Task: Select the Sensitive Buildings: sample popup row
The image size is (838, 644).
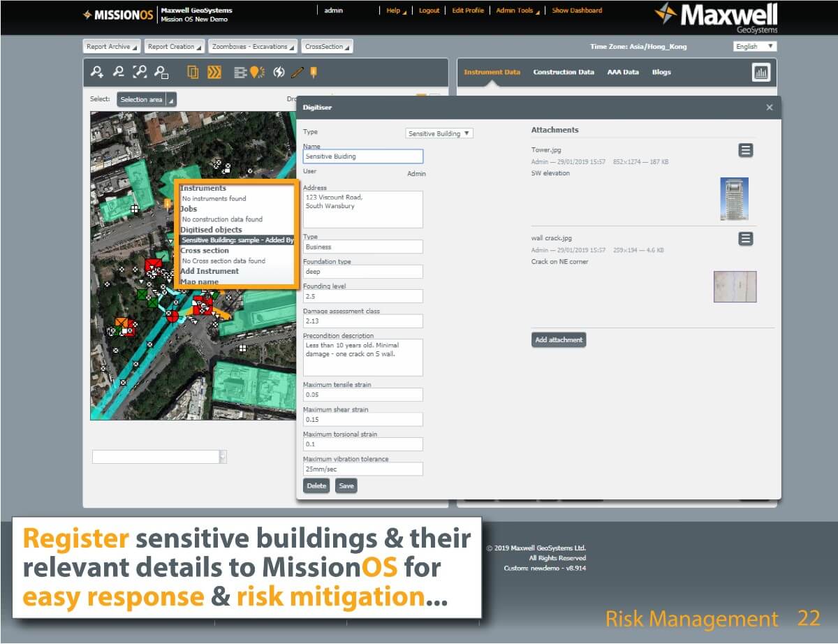Action: click(x=237, y=240)
